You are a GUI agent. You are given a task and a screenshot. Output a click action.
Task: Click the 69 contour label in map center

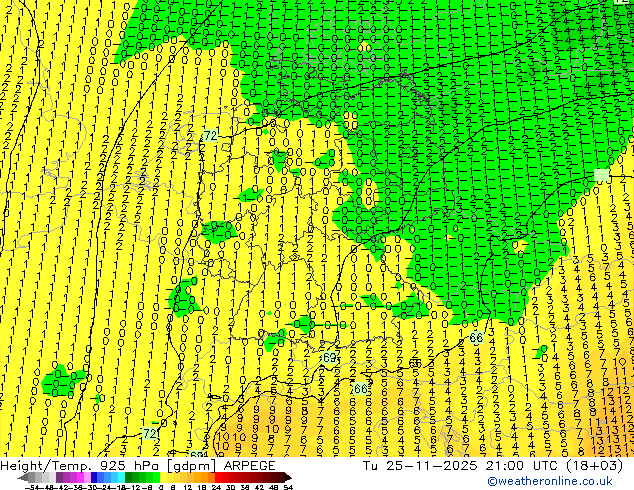[330, 357]
